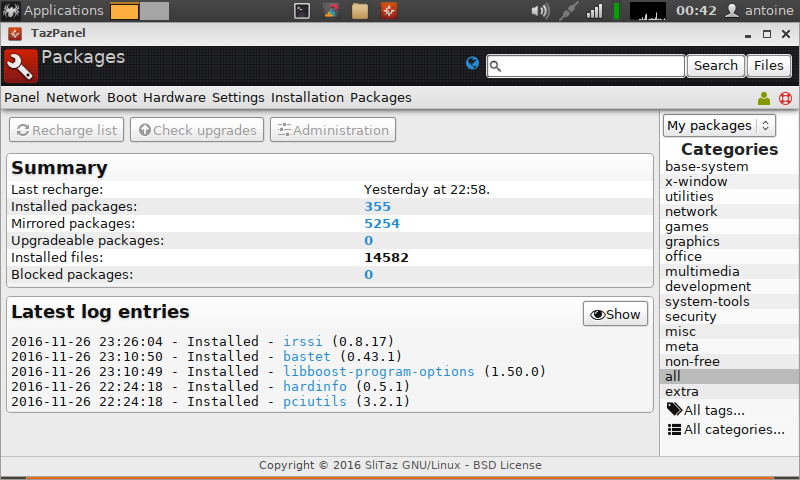Click the colorful app icon in top panel
Screen dimensions: 800x480
click(x=331, y=11)
